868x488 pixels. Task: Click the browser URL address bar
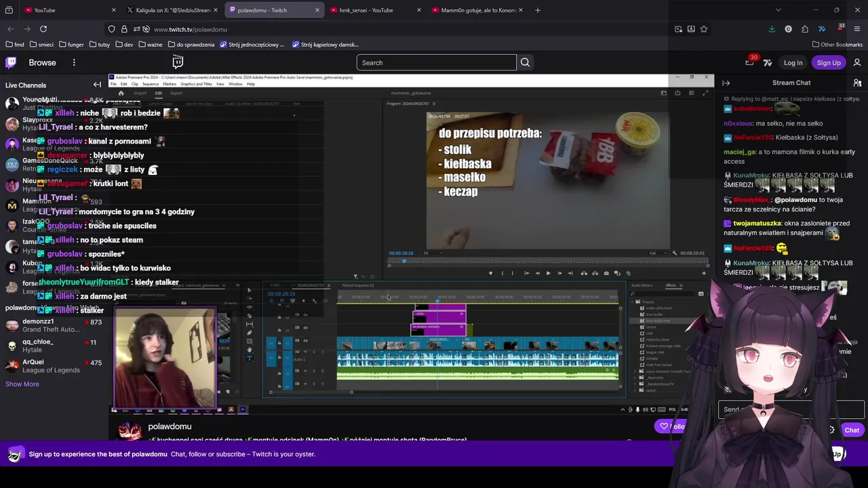pyautogui.click(x=407, y=29)
